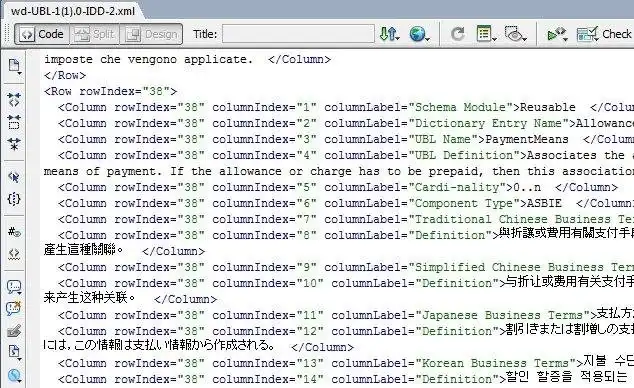Image resolution: width=634 pixels, height=388 pixels.
Task: Switch to Split view
Action: coord(95,34)
